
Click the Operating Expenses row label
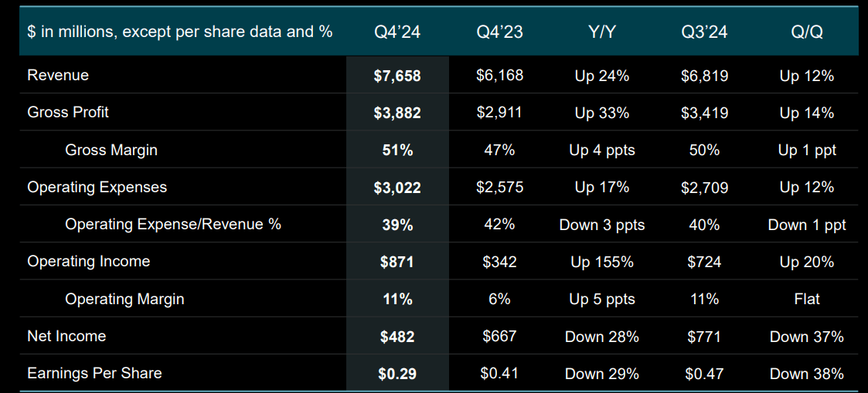[97, 187]
